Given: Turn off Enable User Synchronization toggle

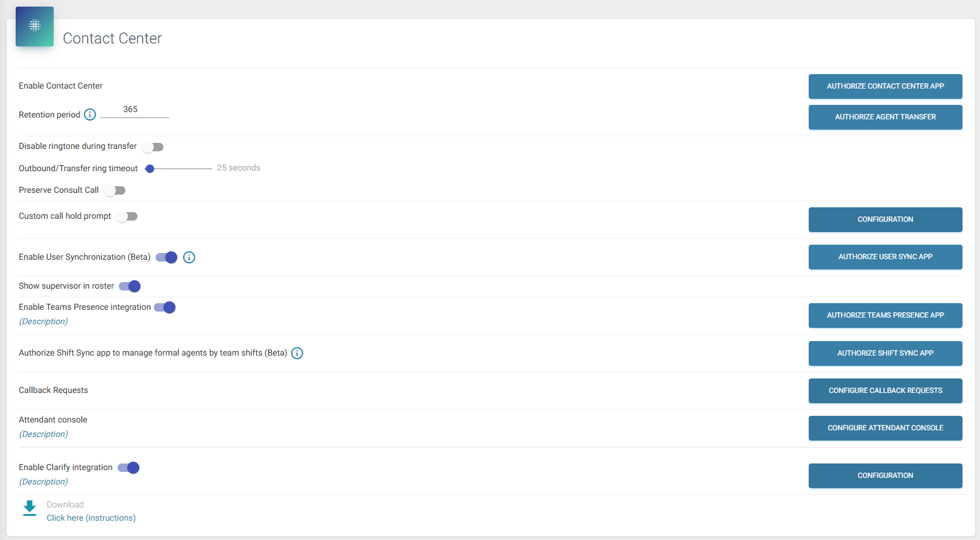Looking at the screenshot, I should 166,257.
